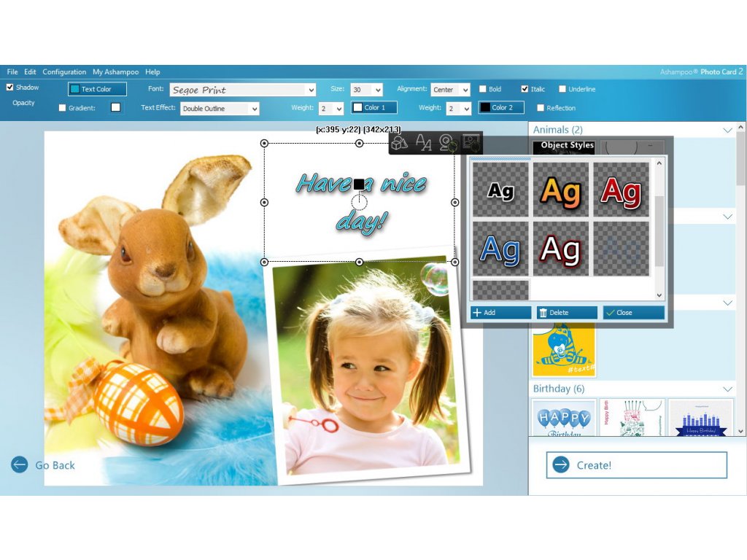747x560 pixels.
Task: Open the Text Color picker
Action: click(97, 89)
